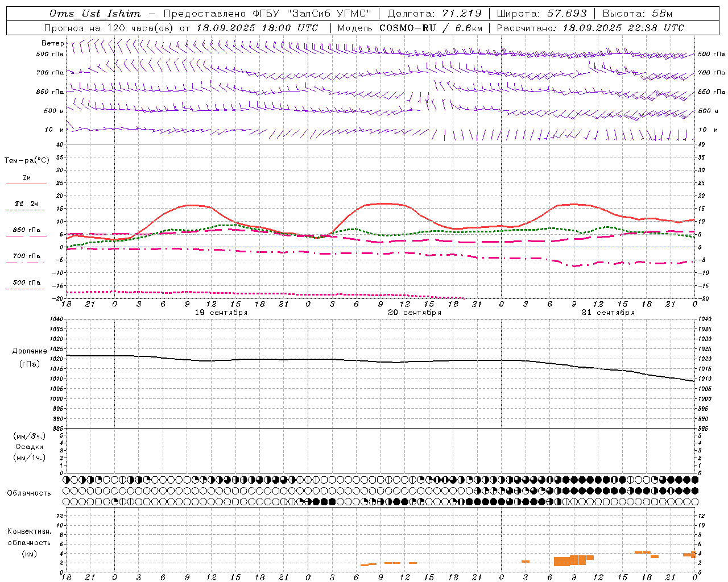Click the Ветер wind panel label

(x=53, y=43)
